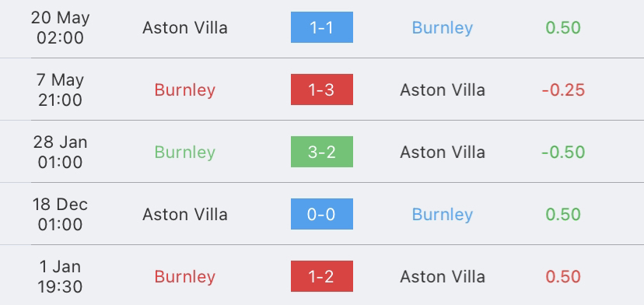Open Aston Villa in 20 May match

pyautogui.click(x=185, y=27)
